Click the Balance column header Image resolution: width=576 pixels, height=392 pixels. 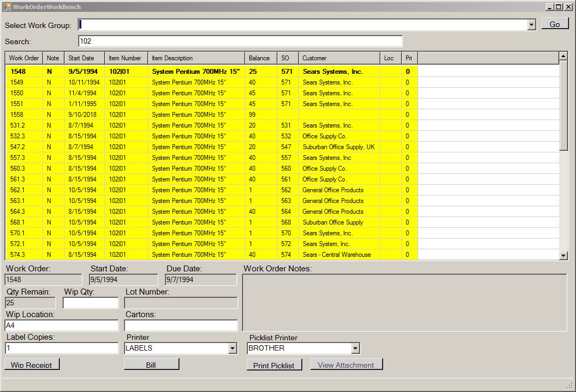[x=261, y=58]
